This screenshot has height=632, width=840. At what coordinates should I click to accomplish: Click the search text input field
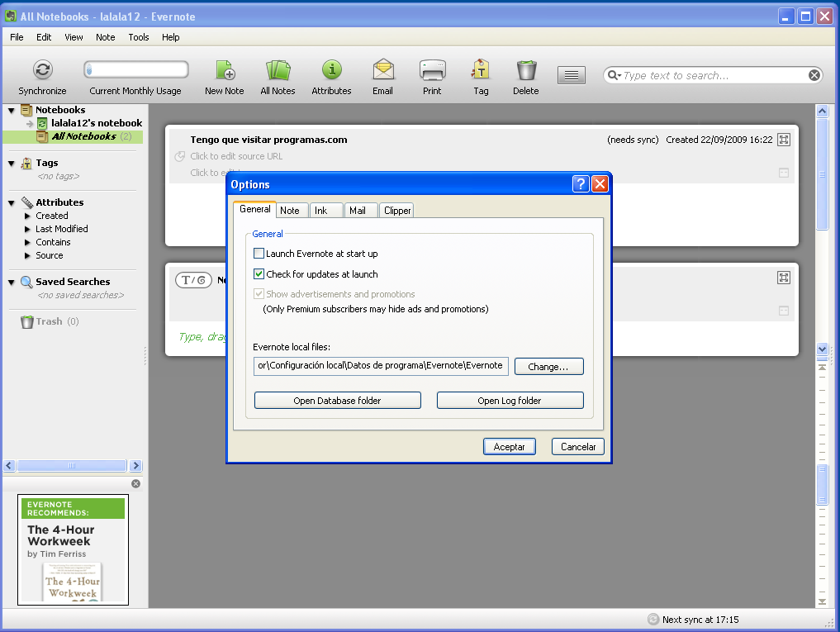714,75
